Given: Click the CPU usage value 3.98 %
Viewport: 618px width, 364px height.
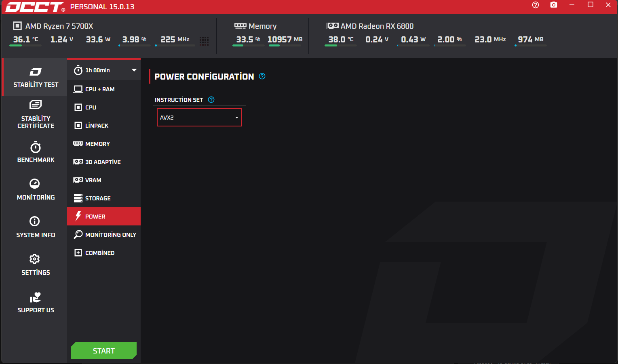Looking at the screenshot, I should (135, 40).
